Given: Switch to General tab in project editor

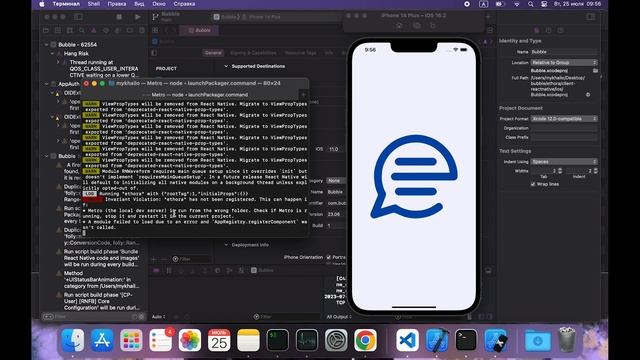Looking at the screenshot, I should click(x=213, y=53).
